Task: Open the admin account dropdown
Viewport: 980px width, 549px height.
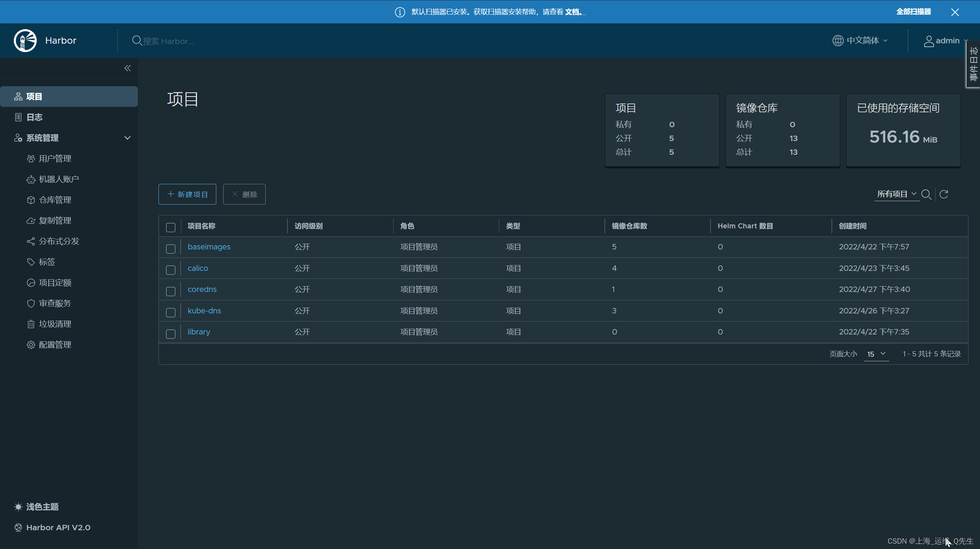Action: tap(946, 41)
